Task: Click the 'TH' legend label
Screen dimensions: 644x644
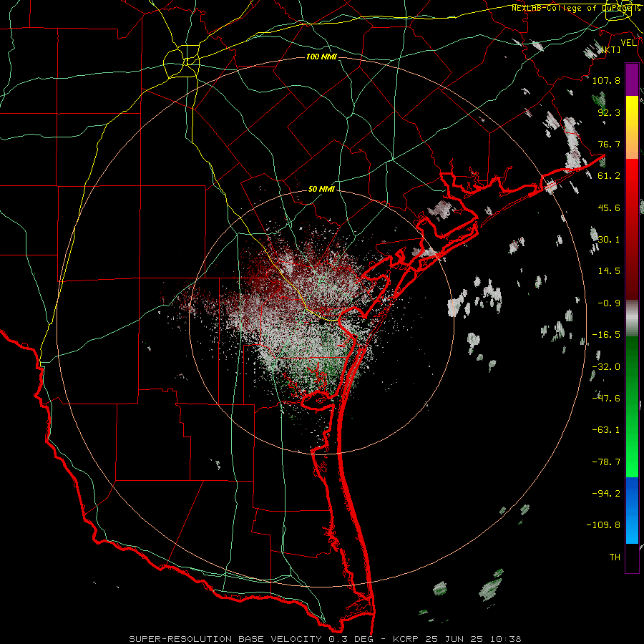Action: click(x=615, y=557)
